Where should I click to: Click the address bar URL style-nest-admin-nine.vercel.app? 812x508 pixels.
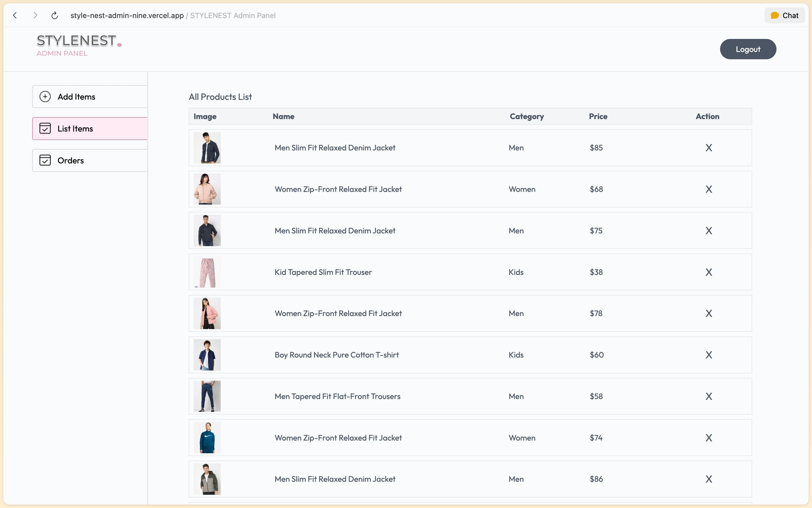pos(127,16)
